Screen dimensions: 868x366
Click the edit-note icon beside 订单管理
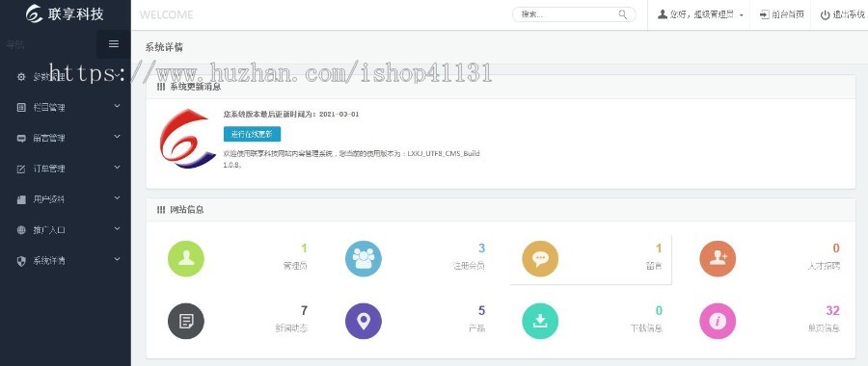click(21, 170)
